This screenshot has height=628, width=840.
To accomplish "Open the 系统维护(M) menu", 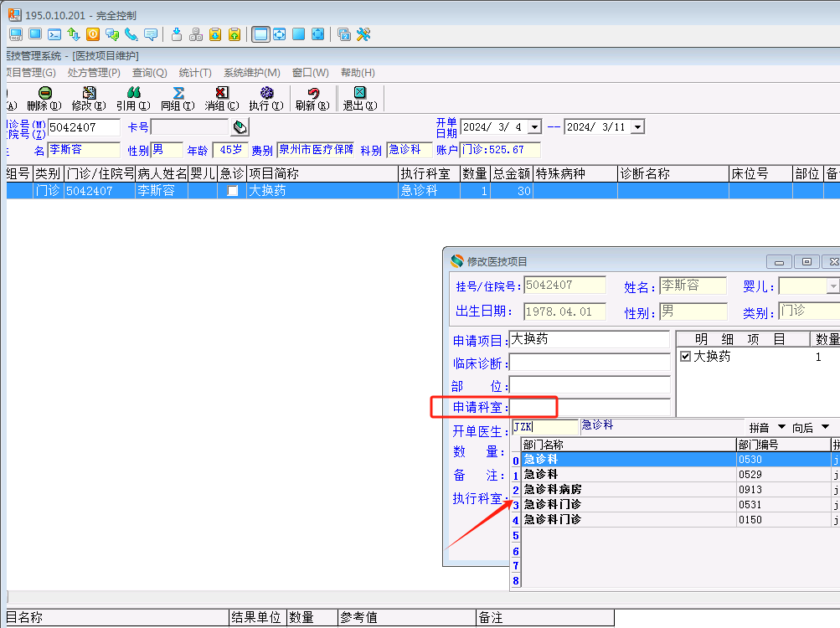I will point(252,72).
